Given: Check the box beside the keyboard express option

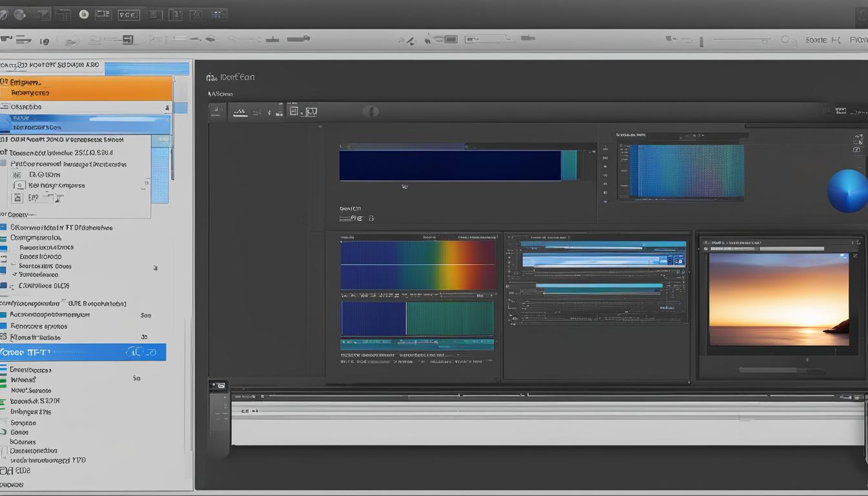Looking at the screenshot, I should [17, 185].
